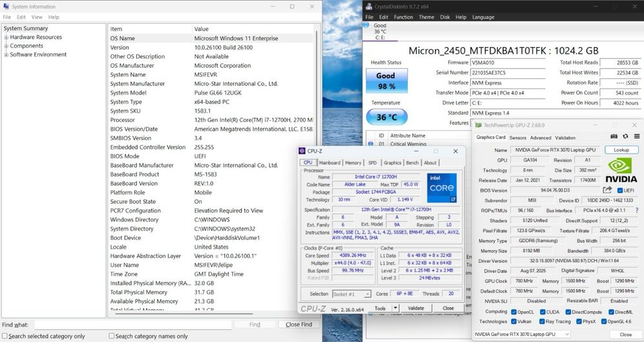Open View menu in System Information

(37, 17)
